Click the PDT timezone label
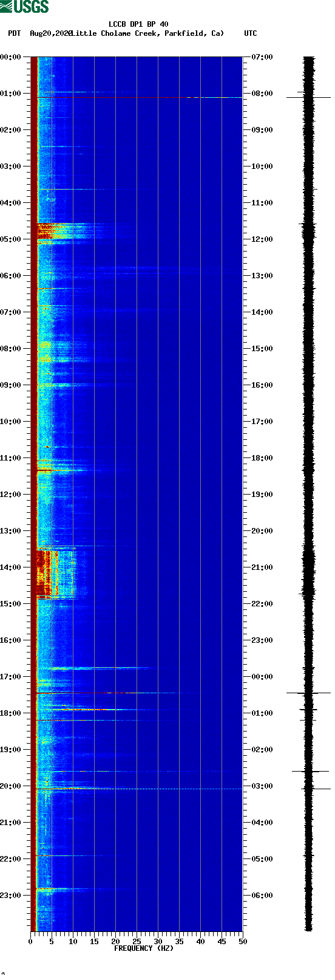335x980 pixels. (x=15, y=33)
